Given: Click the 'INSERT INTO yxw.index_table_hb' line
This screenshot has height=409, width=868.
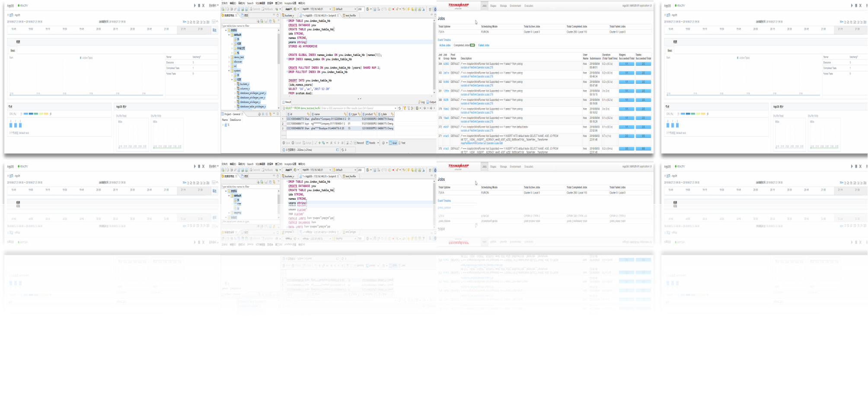Looking at the screenshot, I should point(310,80).
